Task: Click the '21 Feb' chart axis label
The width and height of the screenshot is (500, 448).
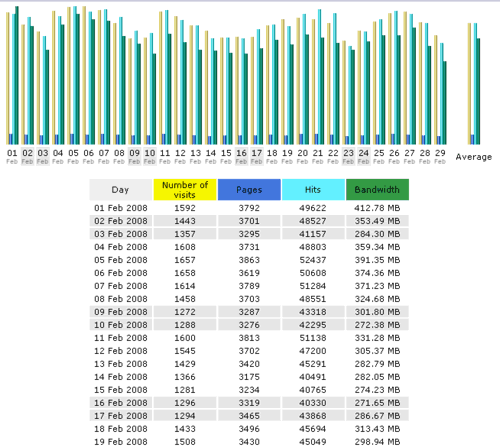Action: 318,156
